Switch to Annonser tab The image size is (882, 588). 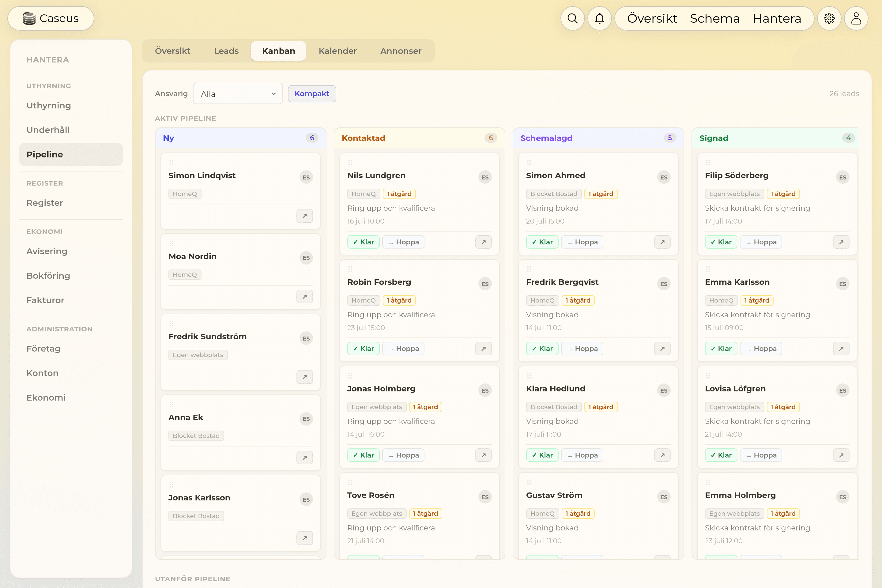pos(401,51)
